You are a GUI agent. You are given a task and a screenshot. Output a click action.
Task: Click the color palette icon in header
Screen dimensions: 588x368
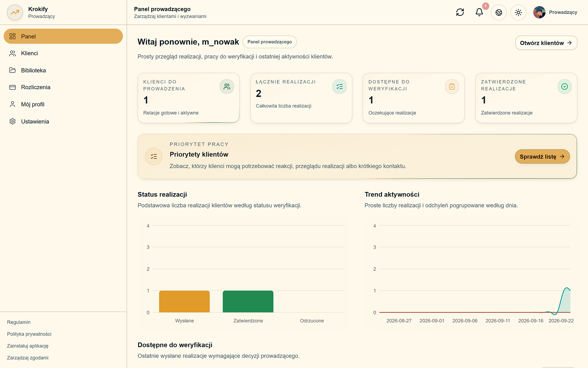pyautogui.click(x=499, y=13)
